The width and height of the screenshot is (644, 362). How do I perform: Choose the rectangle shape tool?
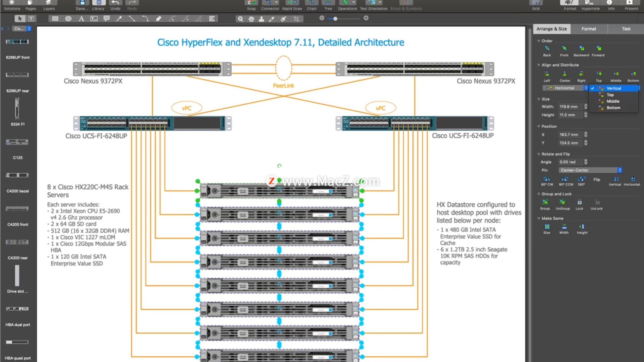coord(55,19)
